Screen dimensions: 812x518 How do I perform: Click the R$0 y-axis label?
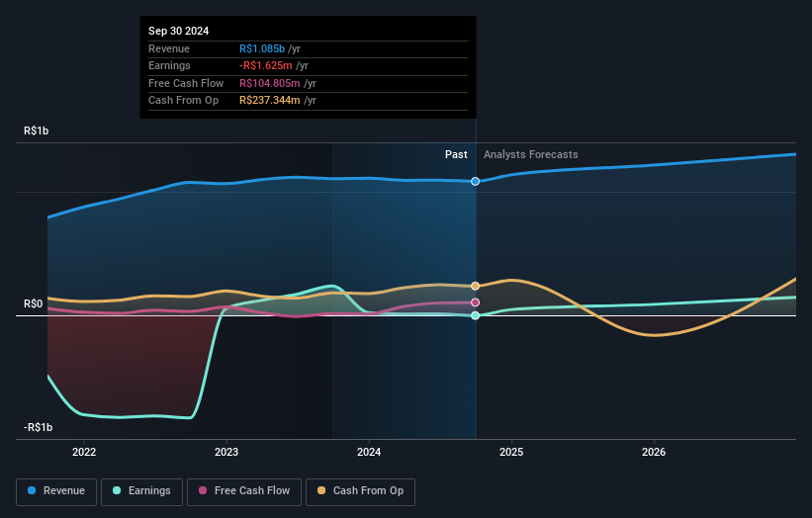pos(34,303)
